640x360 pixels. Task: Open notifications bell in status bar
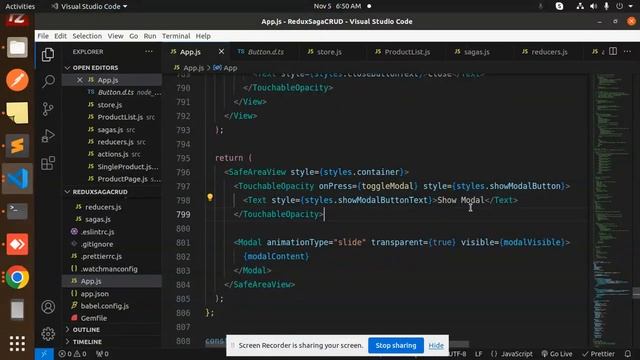click(628, 354)
